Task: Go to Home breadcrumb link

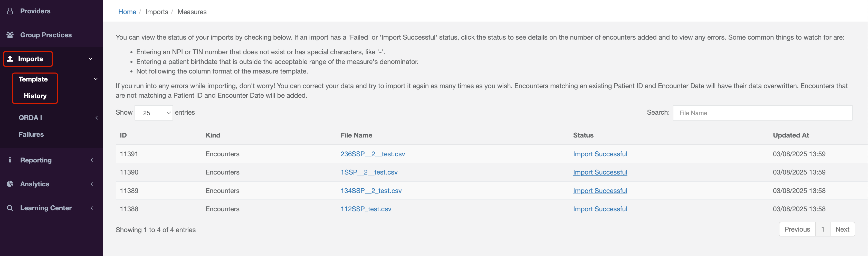Action: pos(127,12)
